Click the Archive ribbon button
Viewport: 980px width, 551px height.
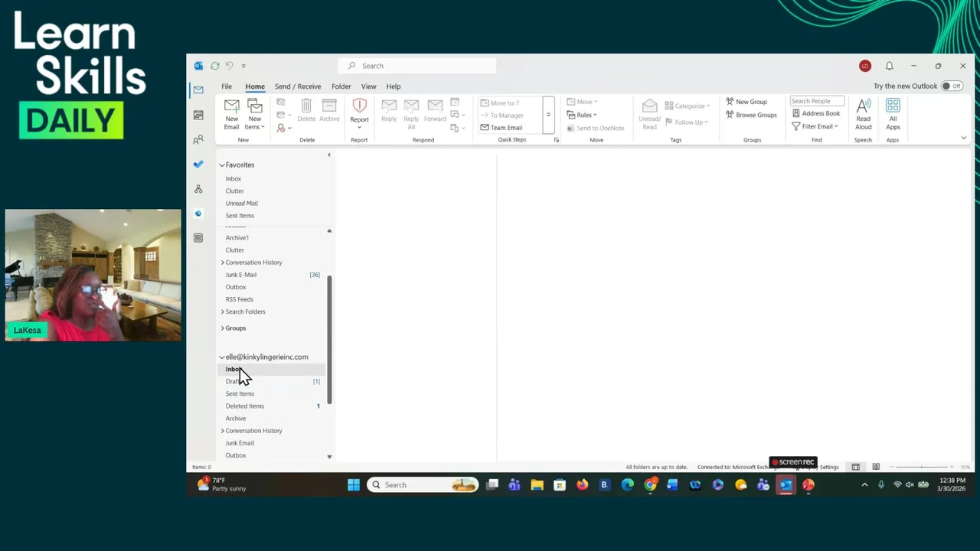pos(329,110)
